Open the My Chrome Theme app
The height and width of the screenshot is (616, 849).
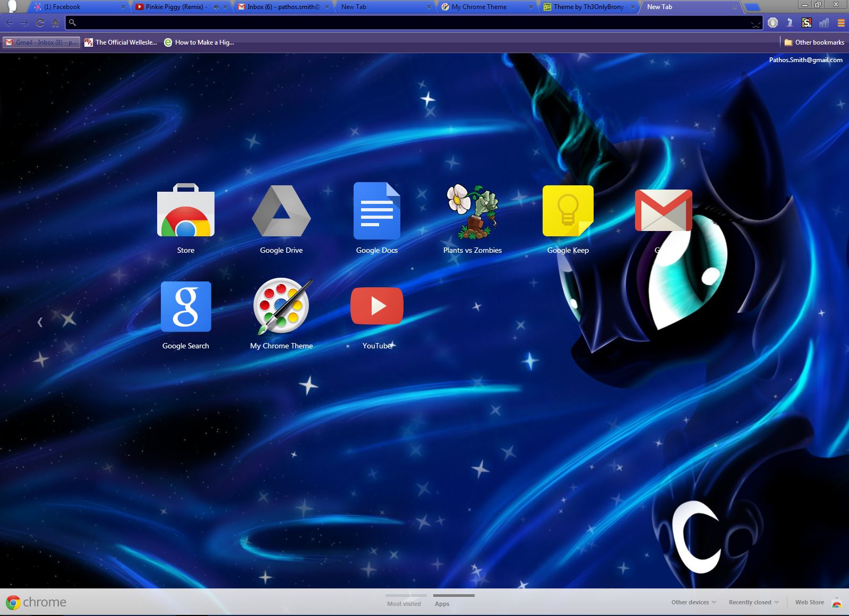tap(281, 306)
